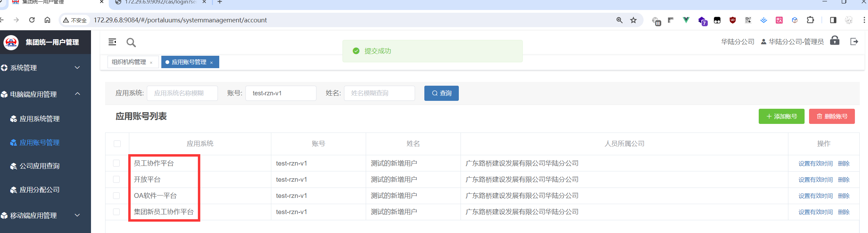The image size is (868, 233).
Task: Open the pink translate extension icon
Action: (779, 20)
